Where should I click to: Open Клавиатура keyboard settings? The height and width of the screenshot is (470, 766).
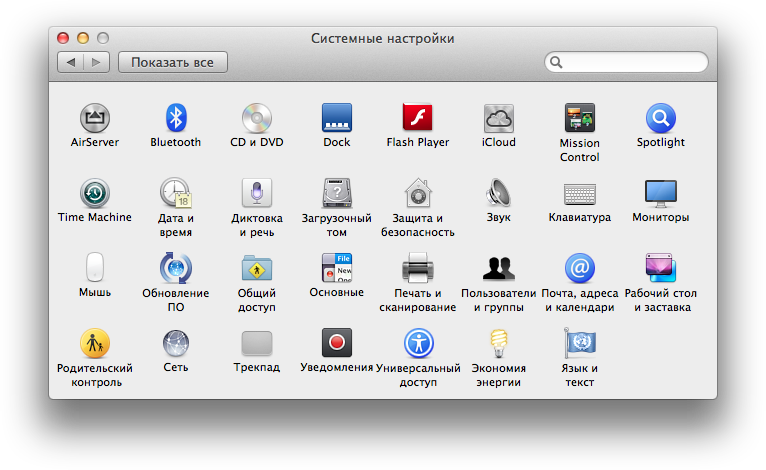pyautogui.click(x=579, y=194)
